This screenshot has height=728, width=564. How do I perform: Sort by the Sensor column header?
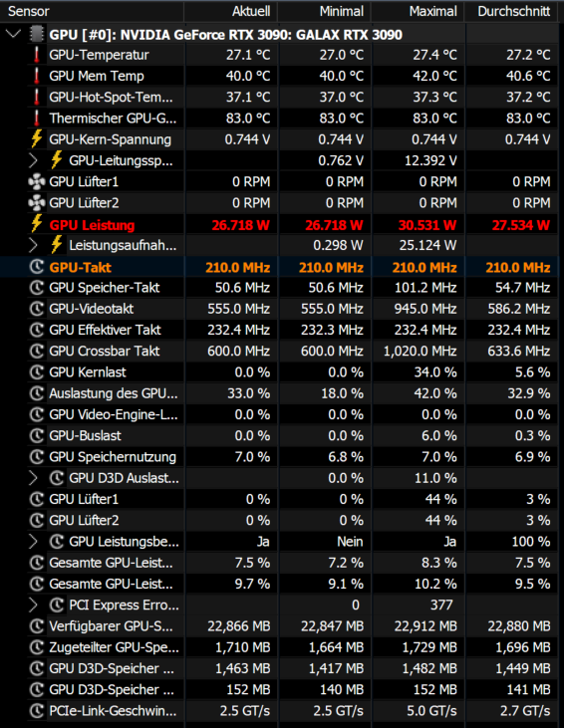(x=92, y=11)
